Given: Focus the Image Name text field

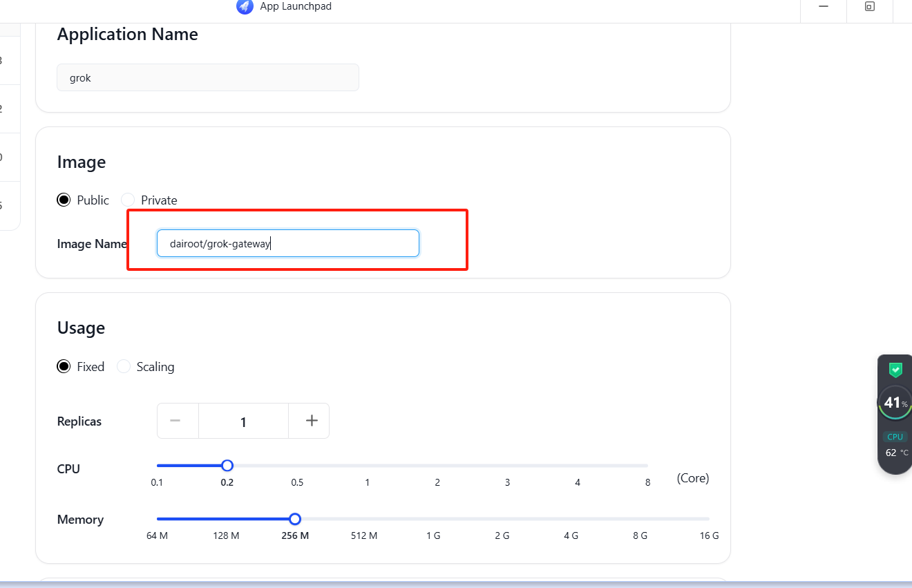Looking at the screenshot, I should 287,243.
